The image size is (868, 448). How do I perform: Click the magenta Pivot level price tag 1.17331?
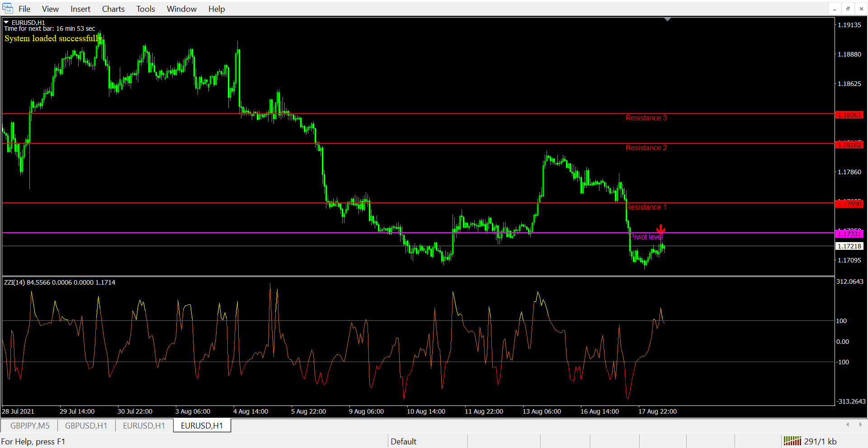coord(849,234)
